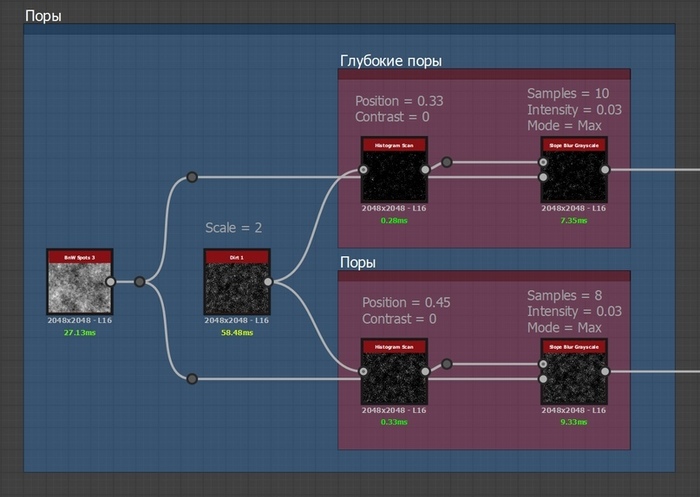
Task: Click the 0.28ms timing label
Action: (x=394, y=221)
